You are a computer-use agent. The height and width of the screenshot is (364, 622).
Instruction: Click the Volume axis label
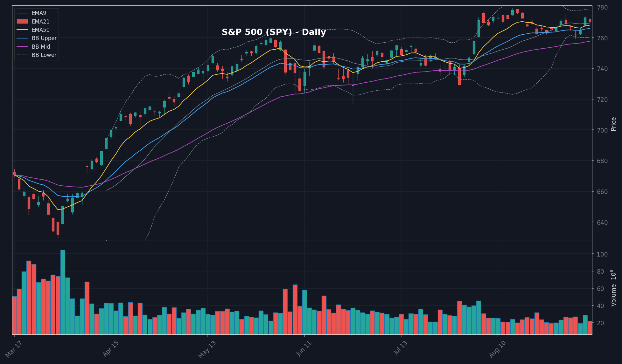tap(614, 288)
